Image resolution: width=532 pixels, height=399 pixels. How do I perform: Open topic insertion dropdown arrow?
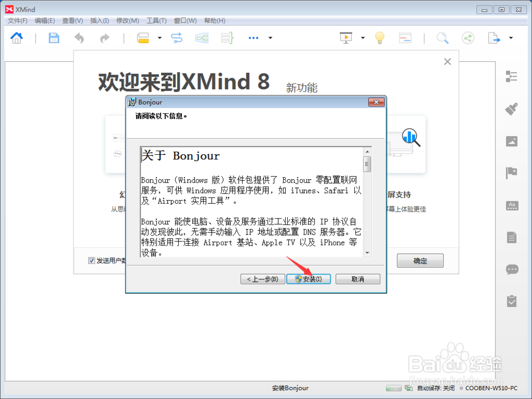click(160, 38)
